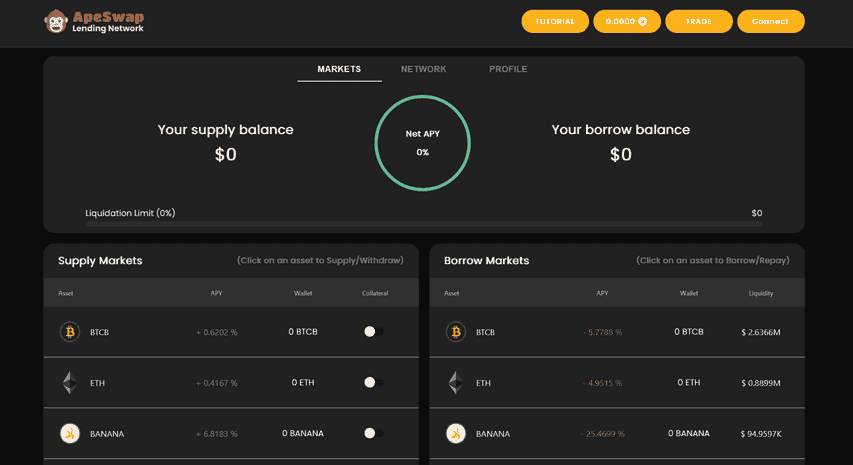Image resolution: width=853 pixels, height=465 pixels.
Task: Click the Your supply balance label
Action: point(225,129)
